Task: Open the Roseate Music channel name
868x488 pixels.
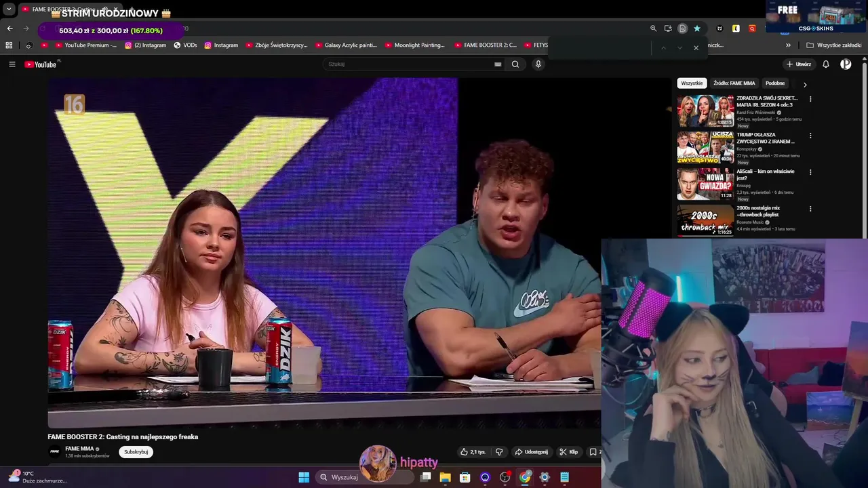Action: coord(750,222)
